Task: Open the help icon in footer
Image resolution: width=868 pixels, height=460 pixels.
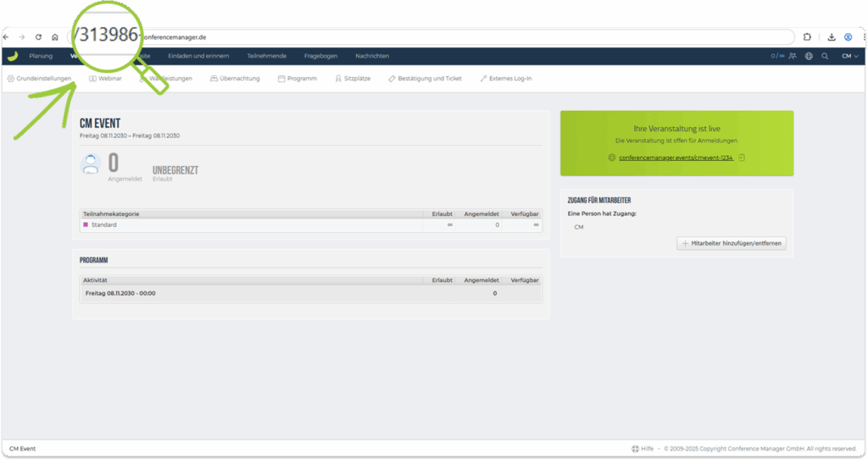Action: point(636,448)
